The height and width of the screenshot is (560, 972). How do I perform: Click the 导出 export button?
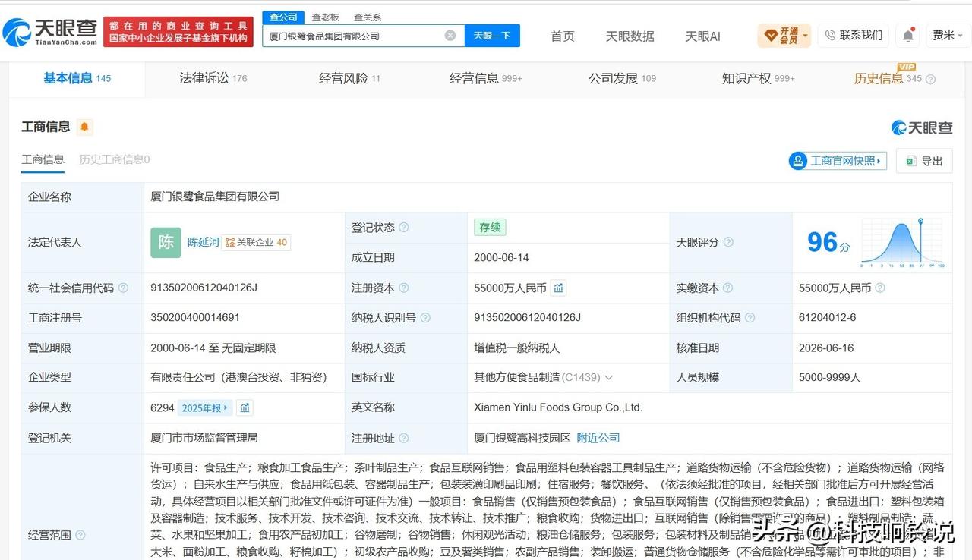[x=924, y=161]
